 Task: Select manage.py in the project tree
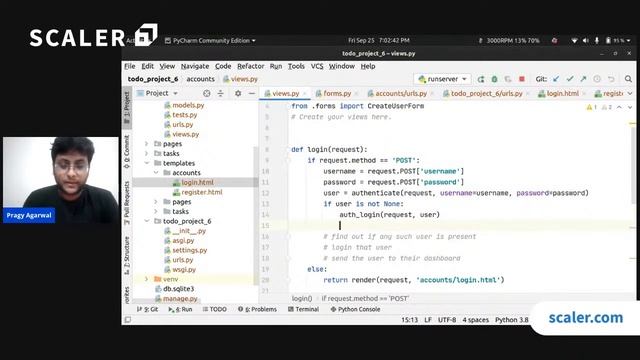180,299
